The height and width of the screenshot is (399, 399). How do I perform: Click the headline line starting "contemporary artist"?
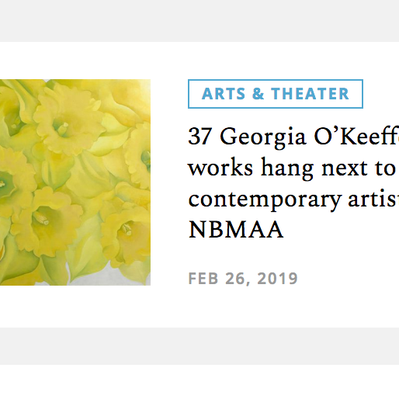[294, 199]
